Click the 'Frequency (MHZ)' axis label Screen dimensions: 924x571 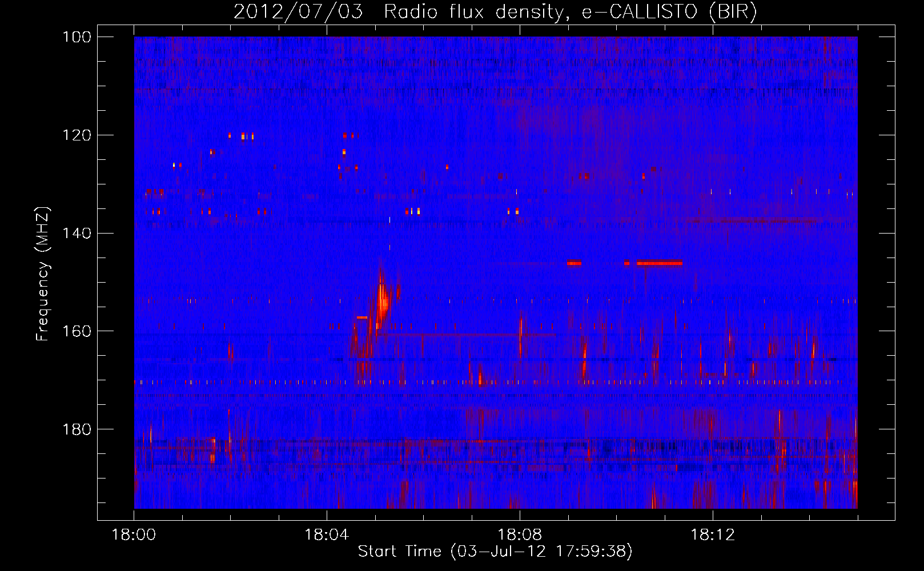pos(43,274)
